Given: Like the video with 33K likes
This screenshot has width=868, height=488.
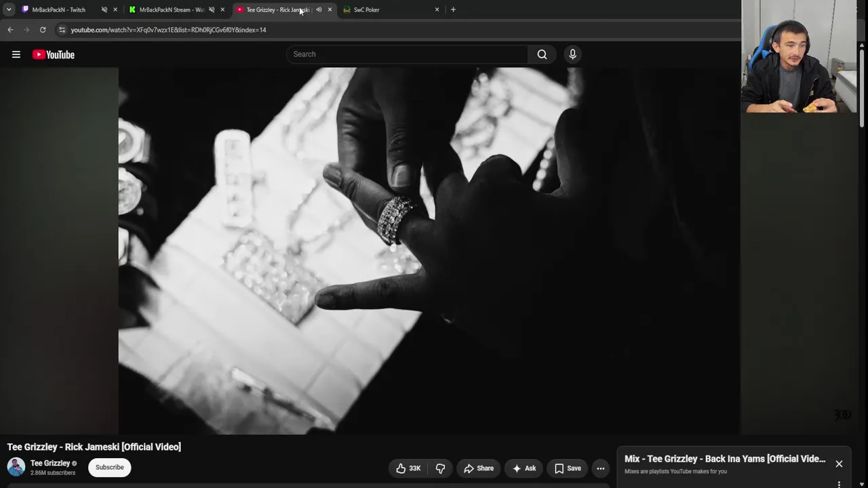Looking at the screenshot, I should tap(408, 468).
